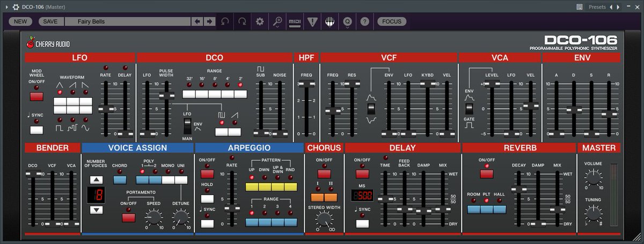Toggle Arpeggio Hold button
The width and height of the screenshot is (644, 244).
click(207, 198)
